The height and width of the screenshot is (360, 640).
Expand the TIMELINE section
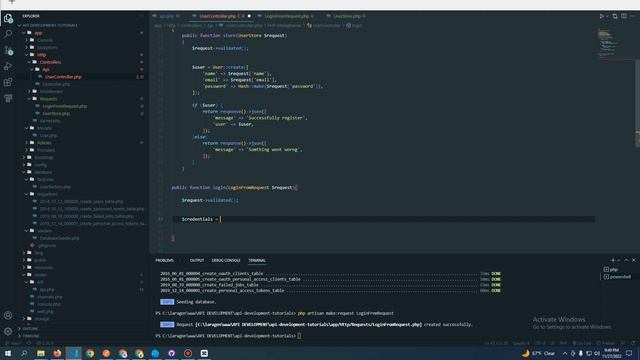(31, 336)
